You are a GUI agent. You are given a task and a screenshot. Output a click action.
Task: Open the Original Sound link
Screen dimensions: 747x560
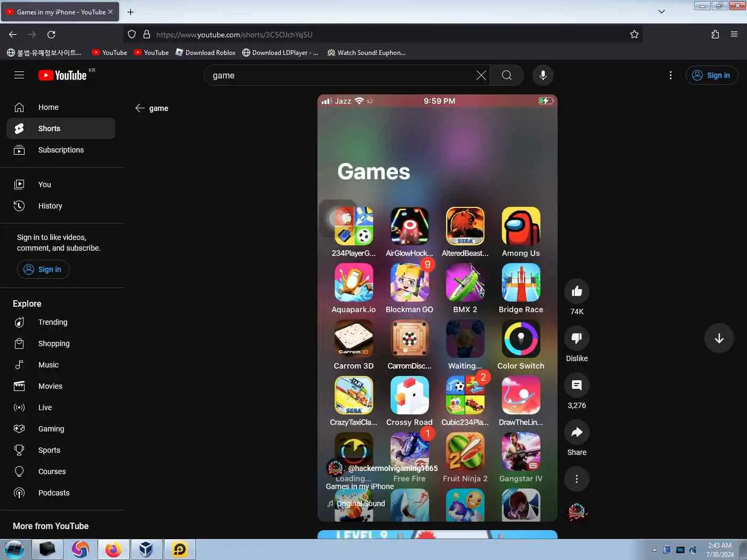tap(360, 503)
